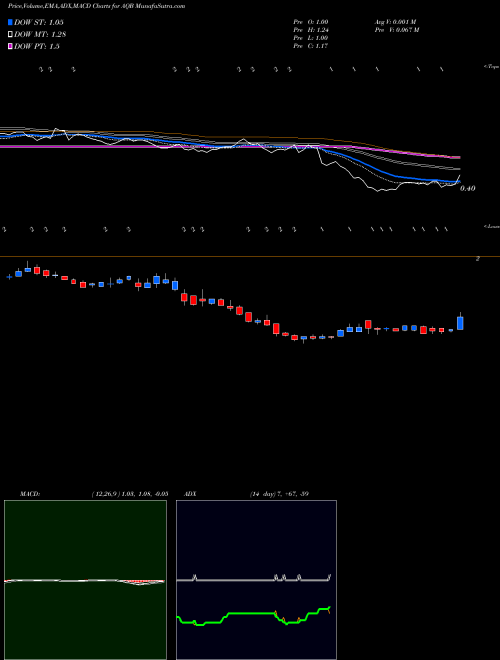Screen dimensions: 500x660
Task: Click the '2' price axis label
Action: coord(478,259)
